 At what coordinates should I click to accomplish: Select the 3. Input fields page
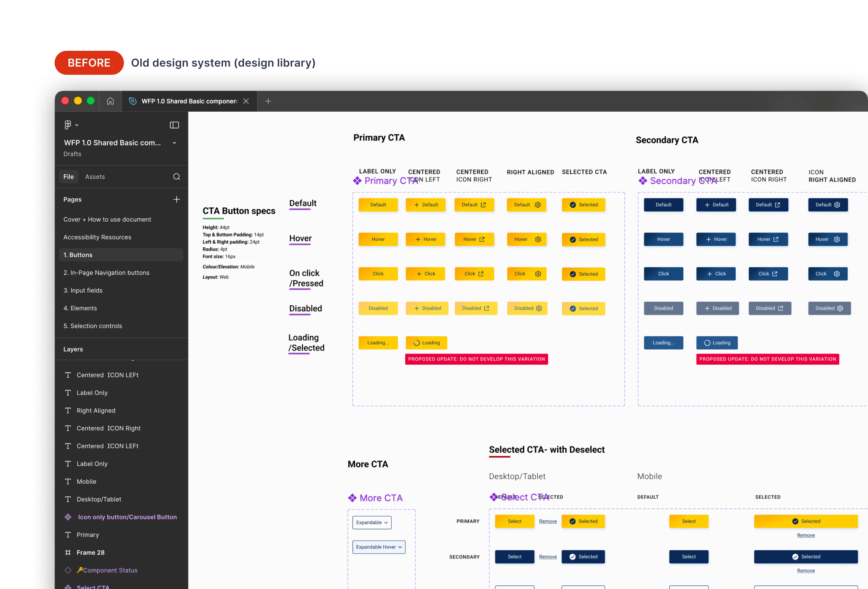[83, 290]
